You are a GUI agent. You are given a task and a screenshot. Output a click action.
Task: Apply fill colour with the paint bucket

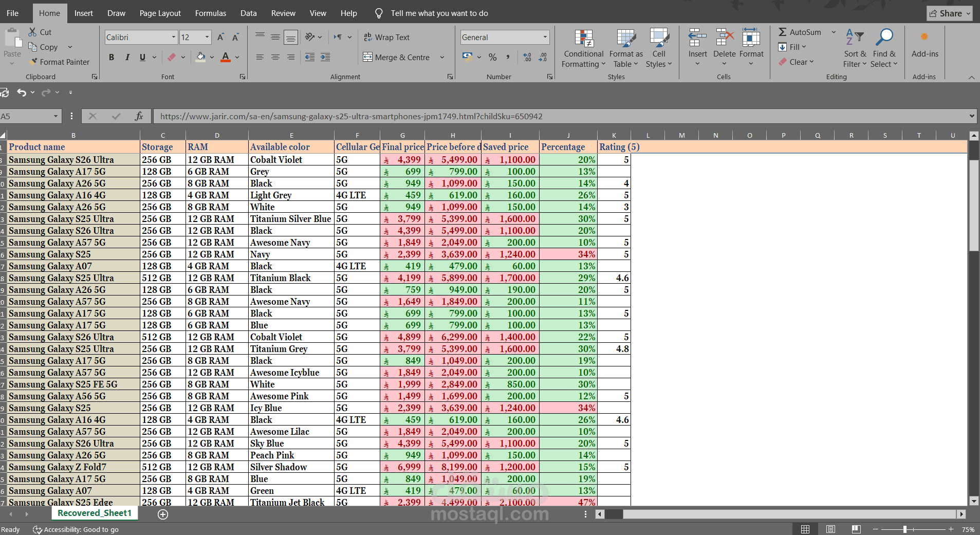coord(201,57)
